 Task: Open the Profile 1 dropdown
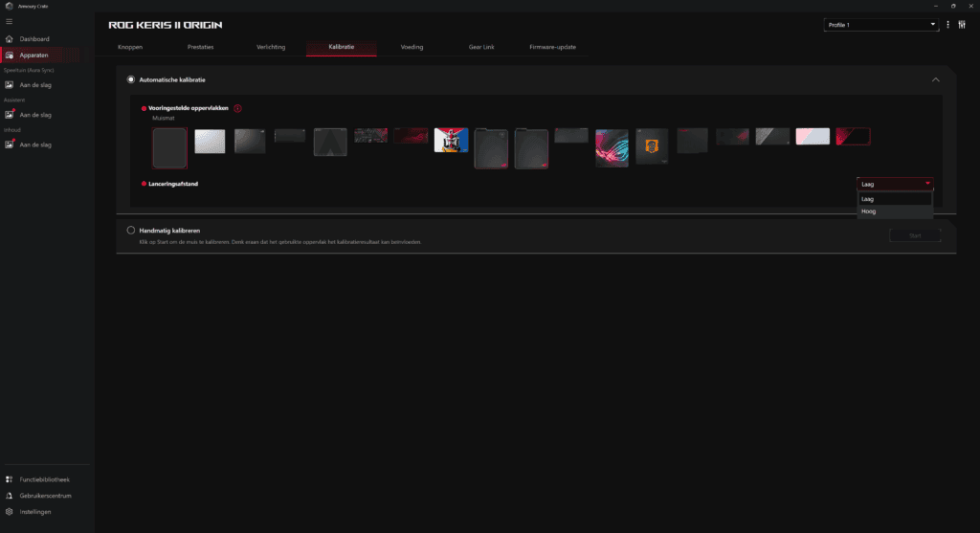[880, 25]
